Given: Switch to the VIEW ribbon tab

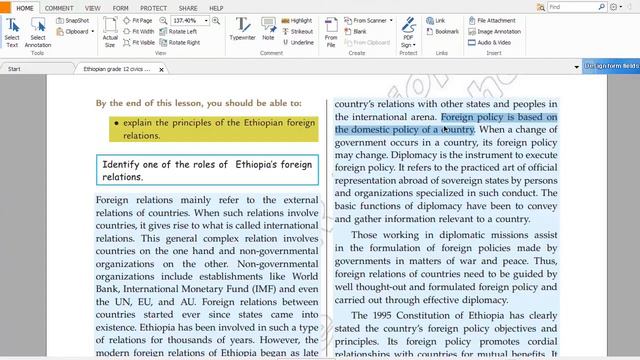Looking at the screenshot, I should click(x=93, y=8).
